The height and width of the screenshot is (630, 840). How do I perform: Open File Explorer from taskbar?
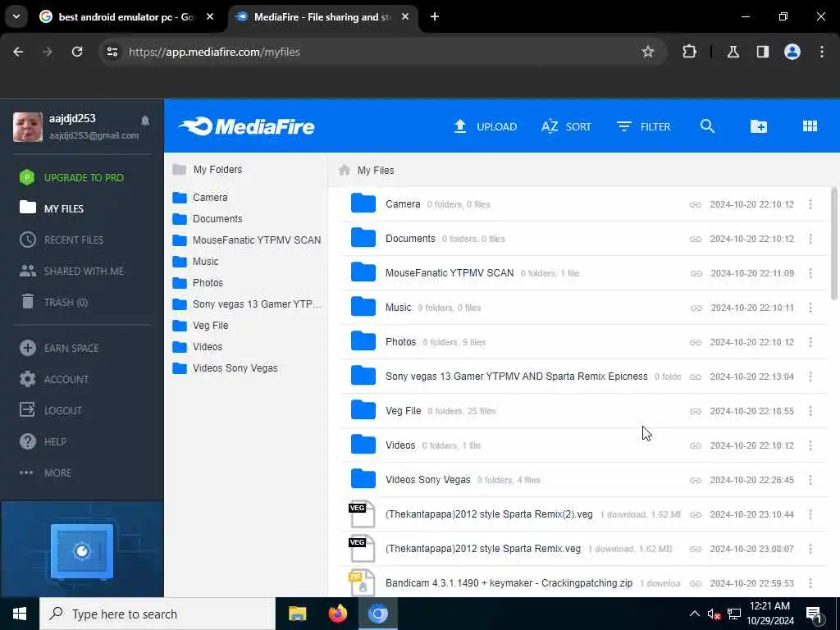click(x=297, y=614)
